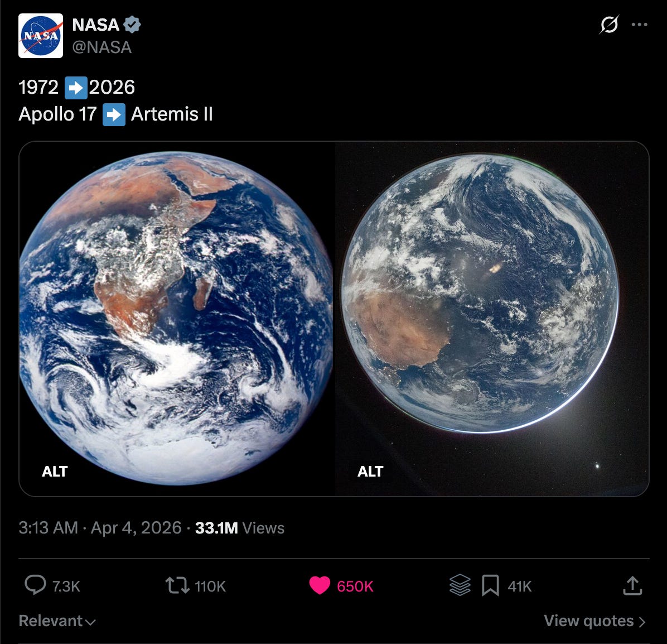Share the post via upload arrow icon
This screenshot has height=644, width=667.
[x=632, y=586]
